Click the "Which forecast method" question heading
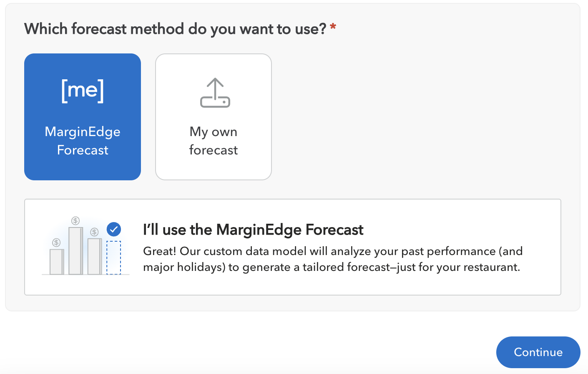 (x=175, y=29)
